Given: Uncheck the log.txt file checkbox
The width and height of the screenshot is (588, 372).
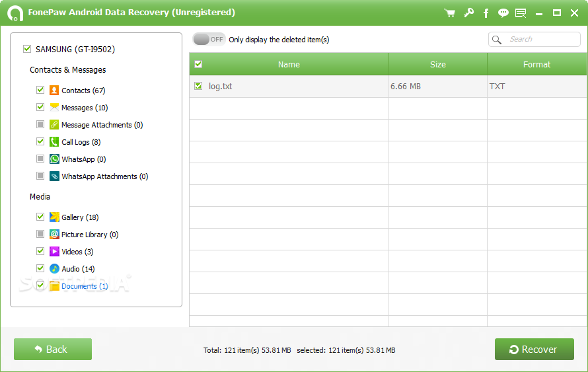Looking at the screenshot, I should (x=198, y=86).
